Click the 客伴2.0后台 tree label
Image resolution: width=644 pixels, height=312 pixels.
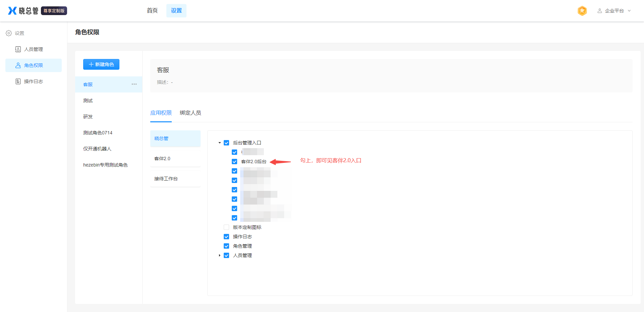tap(254, 162)
